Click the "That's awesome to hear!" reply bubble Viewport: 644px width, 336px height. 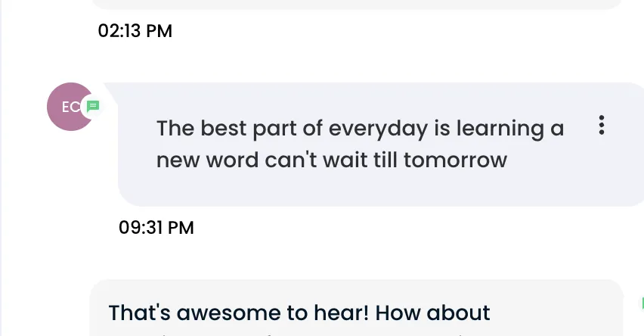[357, 308]
